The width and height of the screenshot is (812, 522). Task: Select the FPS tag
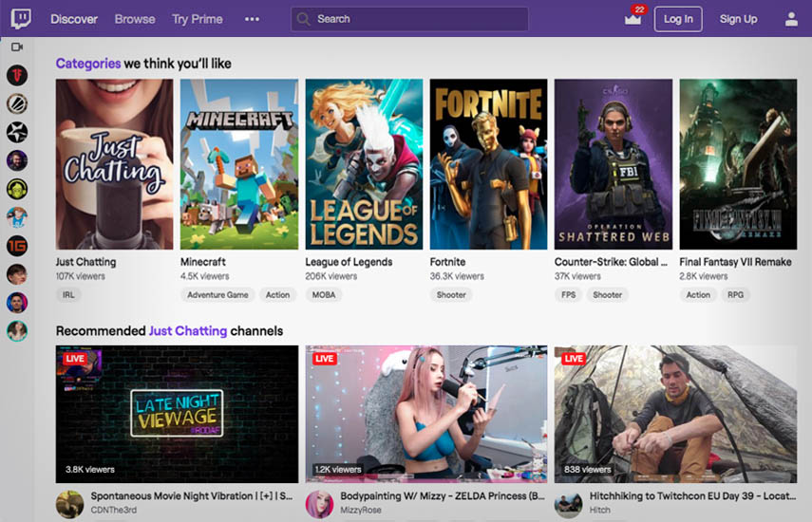click(568, 295)
